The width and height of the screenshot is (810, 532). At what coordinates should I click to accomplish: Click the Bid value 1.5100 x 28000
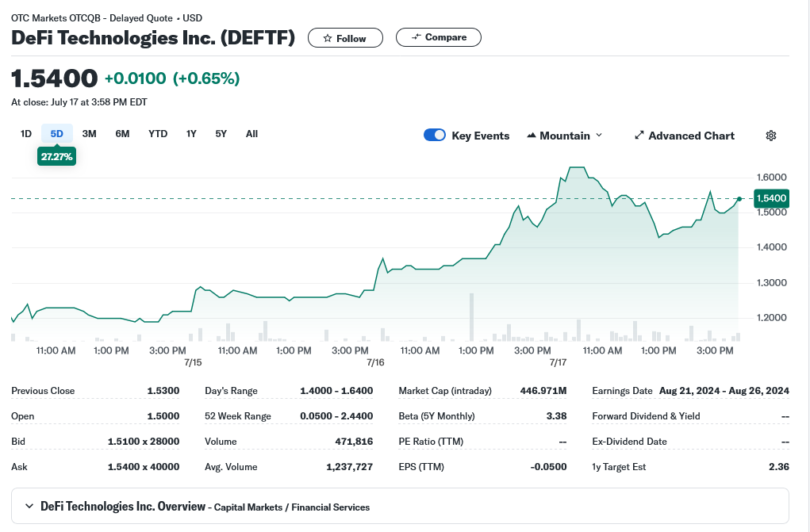(144, 441)
